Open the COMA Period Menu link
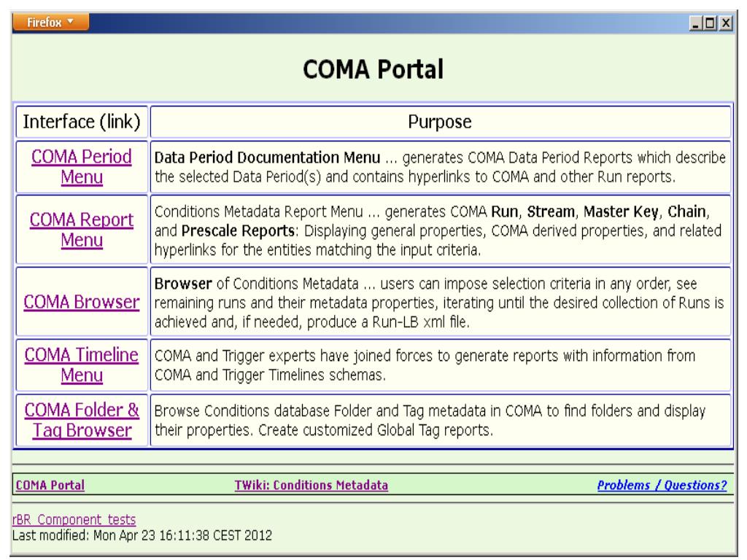This screenshot has width=747, height=560. coord(82,167)
